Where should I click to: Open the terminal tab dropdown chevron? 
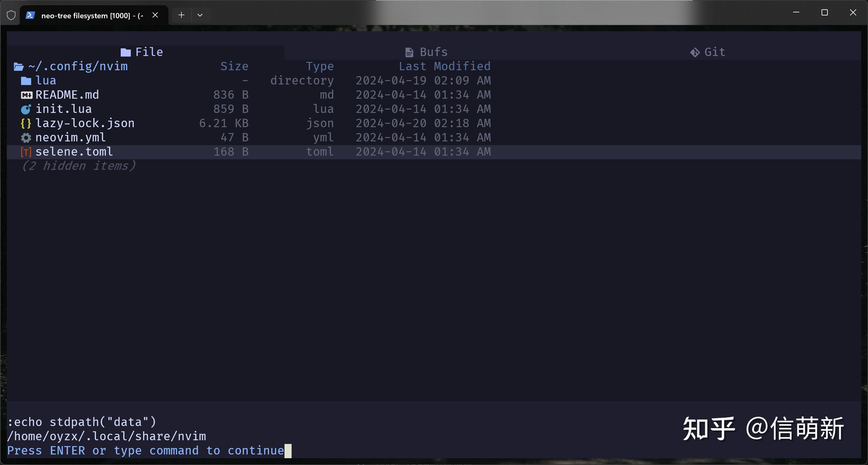[x=200, y=15]
